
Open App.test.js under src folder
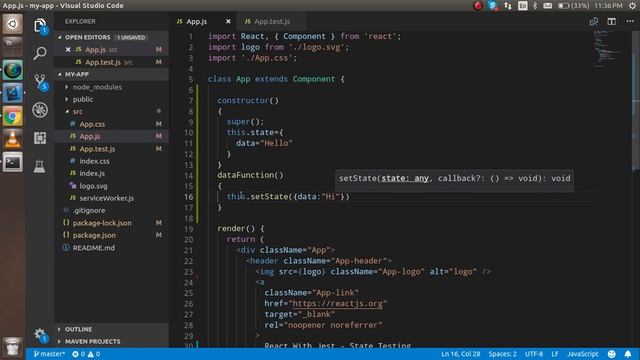tap(111, 149)
